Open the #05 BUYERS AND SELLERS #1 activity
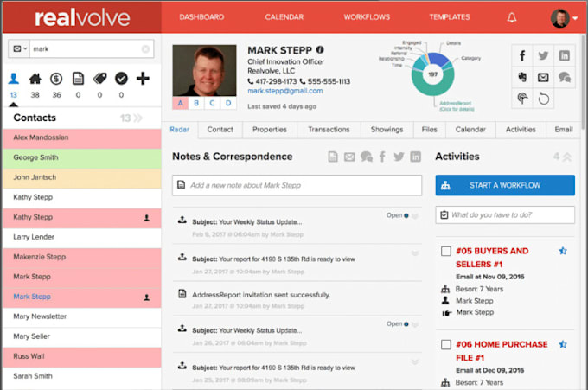 (492, 258)
